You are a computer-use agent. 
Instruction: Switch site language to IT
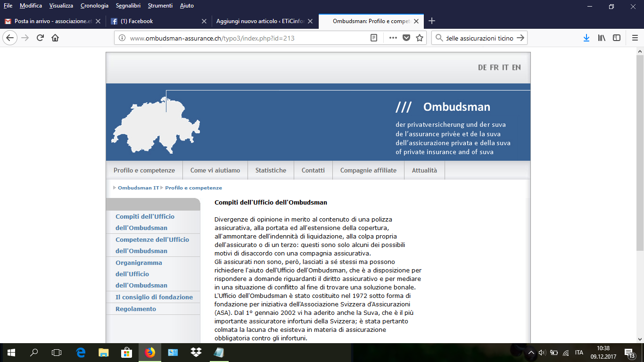coord(505,67)
